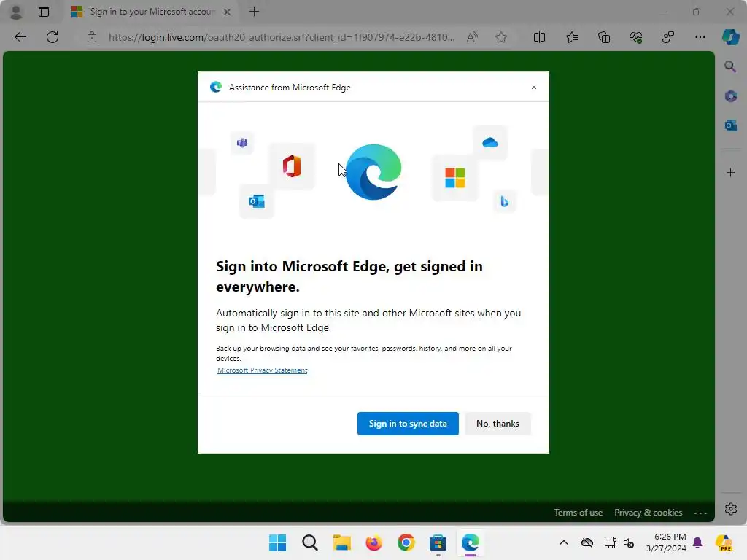This screenshot has width=747, height=560.
Task: Open the tab actions menu icon
Action: [43, 12]
